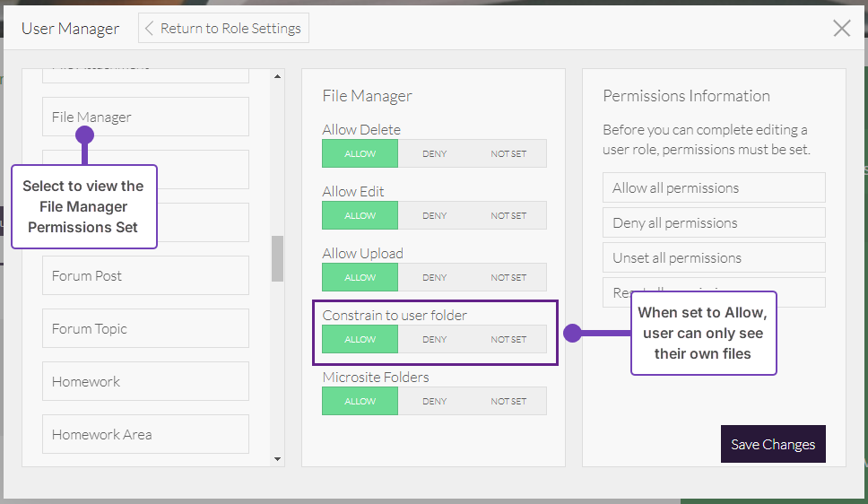Set Constrain to user folder to Deny
Viewport: 868px width, 504px height.
[x=434, y=339]
